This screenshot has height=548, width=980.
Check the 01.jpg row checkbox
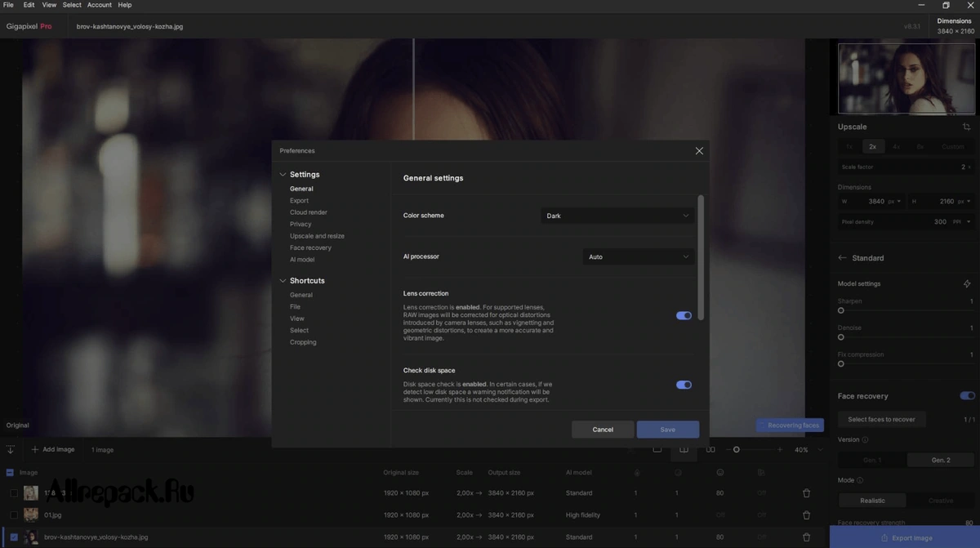(x=14, y=515)
